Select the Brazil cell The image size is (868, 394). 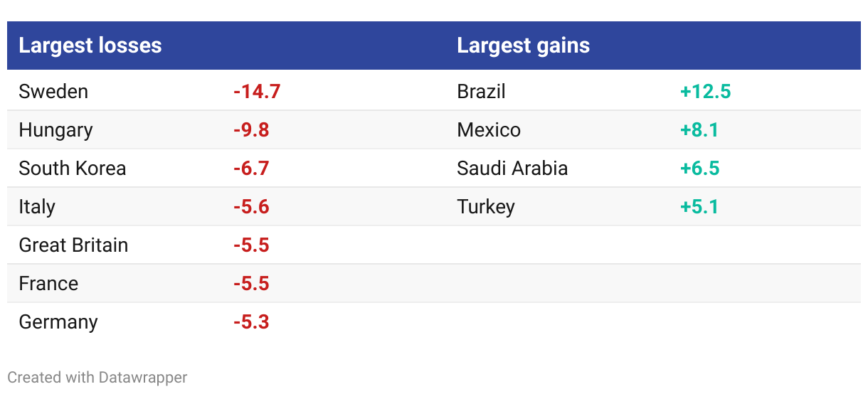coord(482,92)
